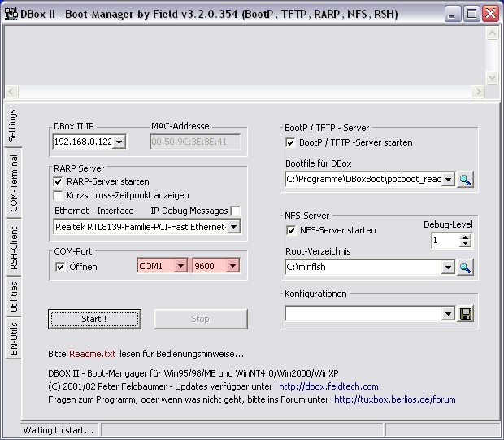
Task: Toggle RARP-Server starten checkbox
Action: click(59, 181)
